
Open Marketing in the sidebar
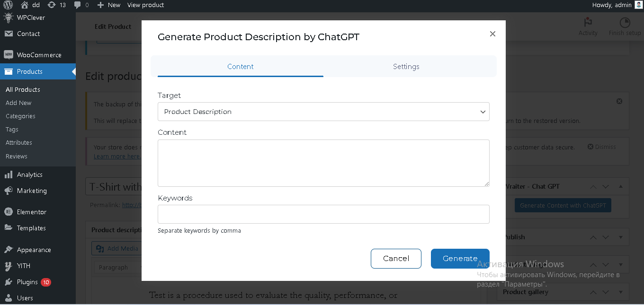click(x=32, y=191)
